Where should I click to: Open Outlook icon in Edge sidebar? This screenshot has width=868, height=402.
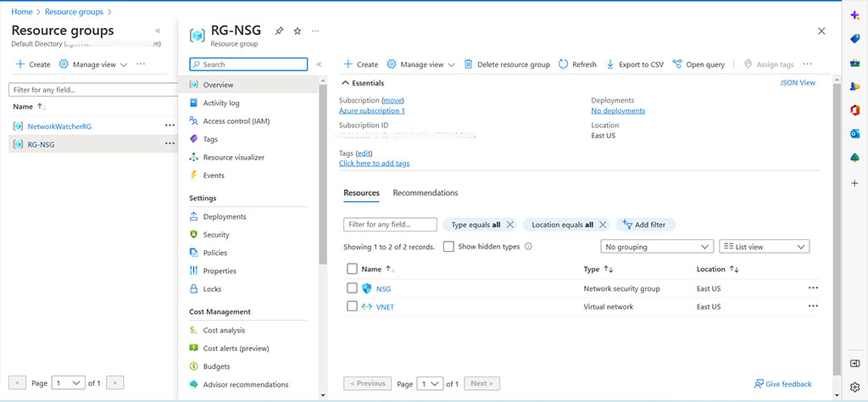(854, 134)
